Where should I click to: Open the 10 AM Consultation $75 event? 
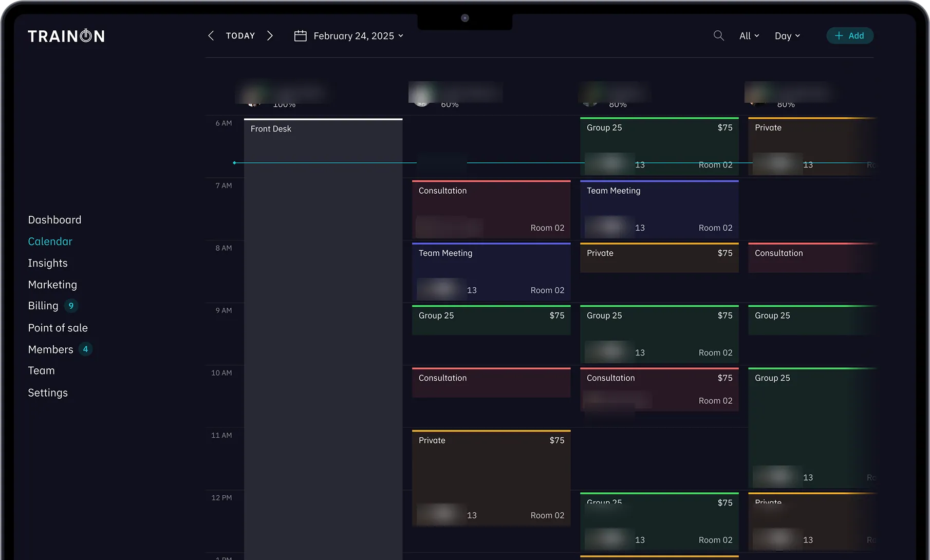[x=659, y=389]
